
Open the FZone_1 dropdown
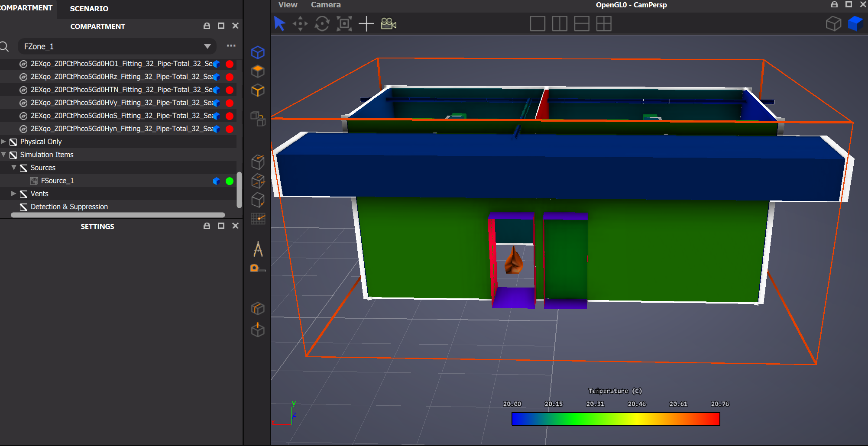point(207,46)
